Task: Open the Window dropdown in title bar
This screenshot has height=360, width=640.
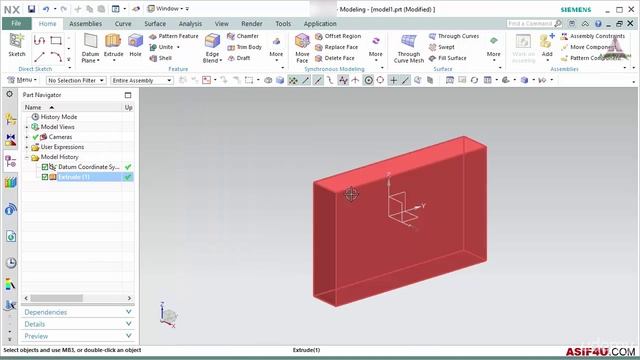Action: 168,9
